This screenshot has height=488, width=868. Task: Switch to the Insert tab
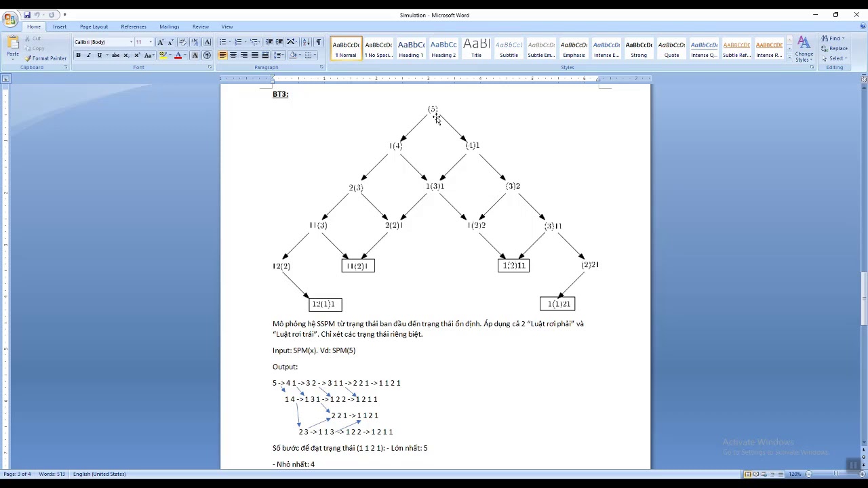click(x=60, y=26)
